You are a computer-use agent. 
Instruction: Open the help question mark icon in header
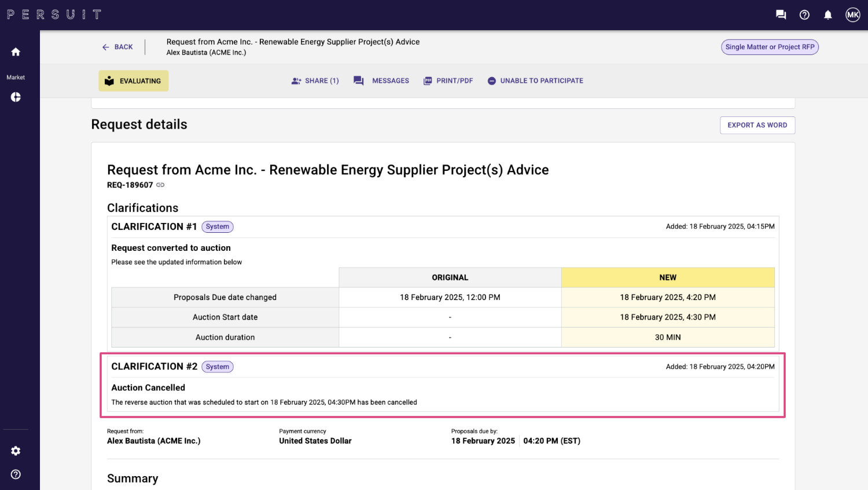pos(804,15)
